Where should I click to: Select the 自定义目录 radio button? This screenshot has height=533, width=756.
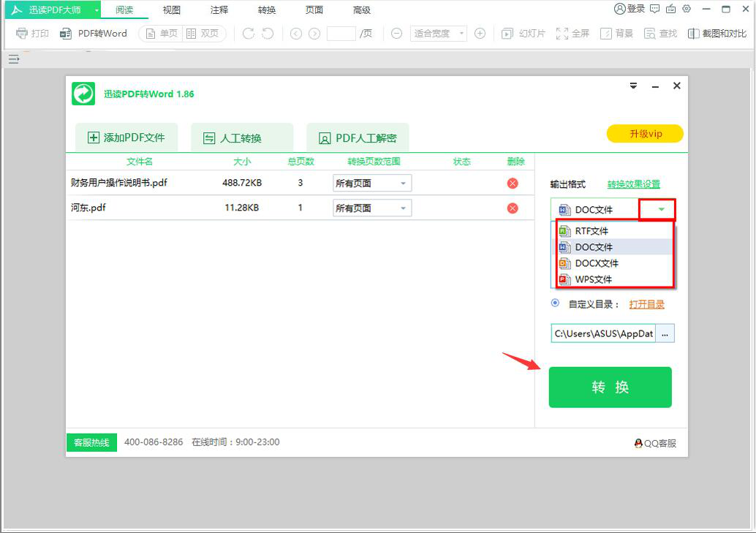point(554,303)
